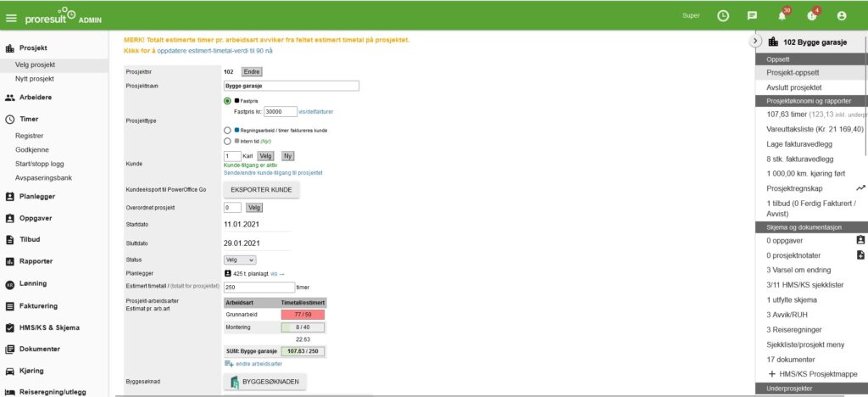Click the oppgaver clipboard icon
The width and height of the screenshot is (868, 397).
860,239
